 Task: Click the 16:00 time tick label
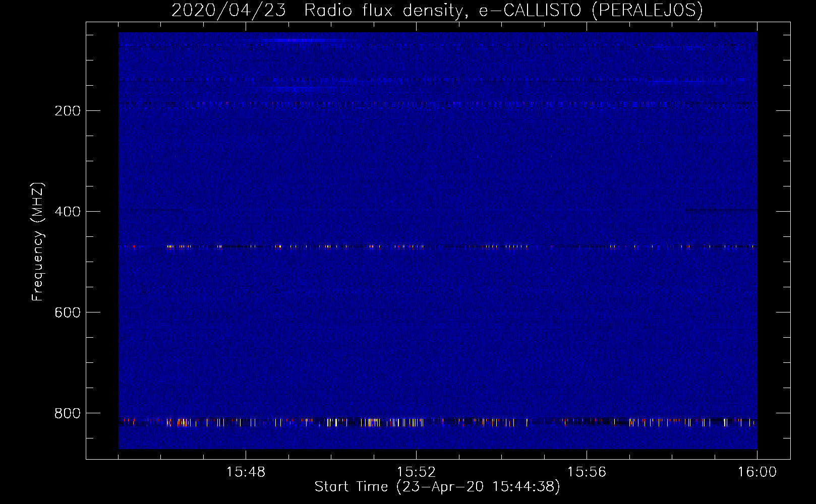pyautogui.click(x=757, y=472)
